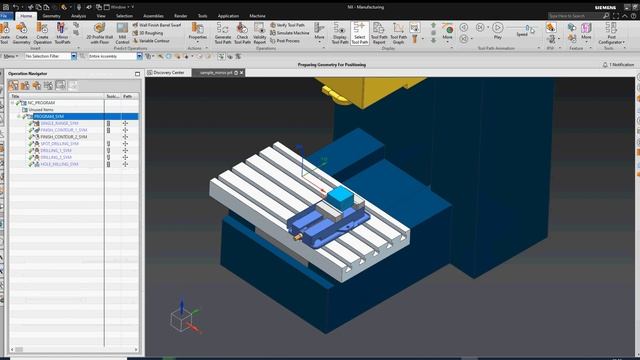This screenshot has width=640, height=360.
Task: Open the File menu
Action: [x=4, y=16]
